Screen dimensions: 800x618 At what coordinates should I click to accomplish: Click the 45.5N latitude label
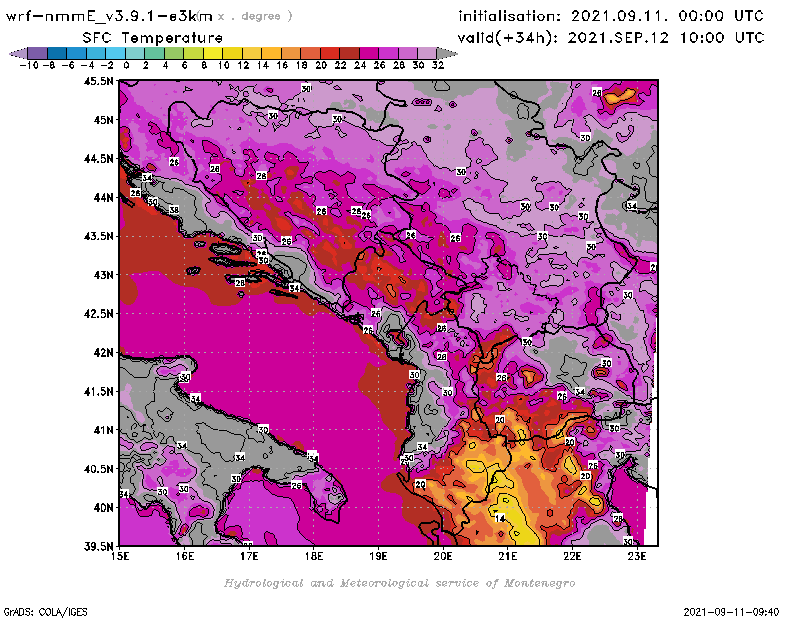tap(98, 81)
